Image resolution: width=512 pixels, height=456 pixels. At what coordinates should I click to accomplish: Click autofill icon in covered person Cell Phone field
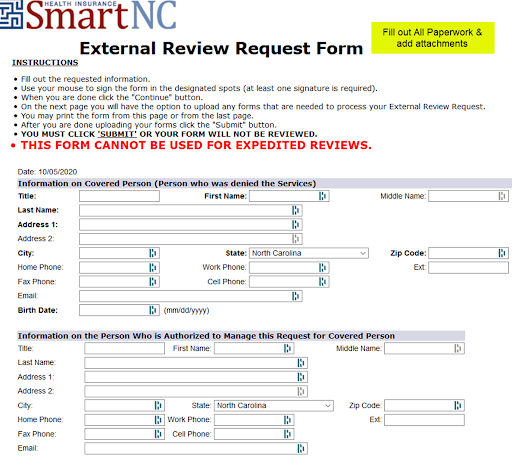click(x=322, y=282)
